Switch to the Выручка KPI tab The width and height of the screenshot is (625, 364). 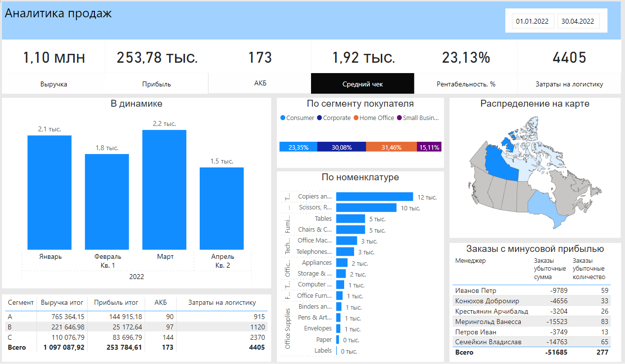(x=53, y=83)
